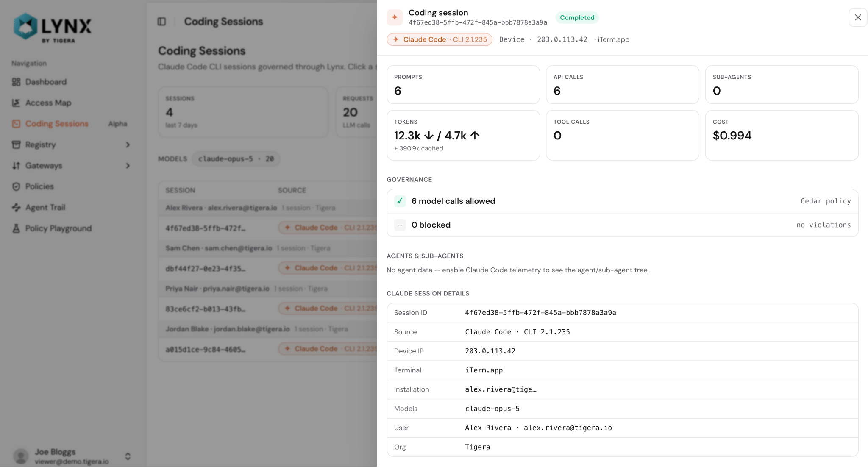Click the Access Map chart icon

click(16, 103)
